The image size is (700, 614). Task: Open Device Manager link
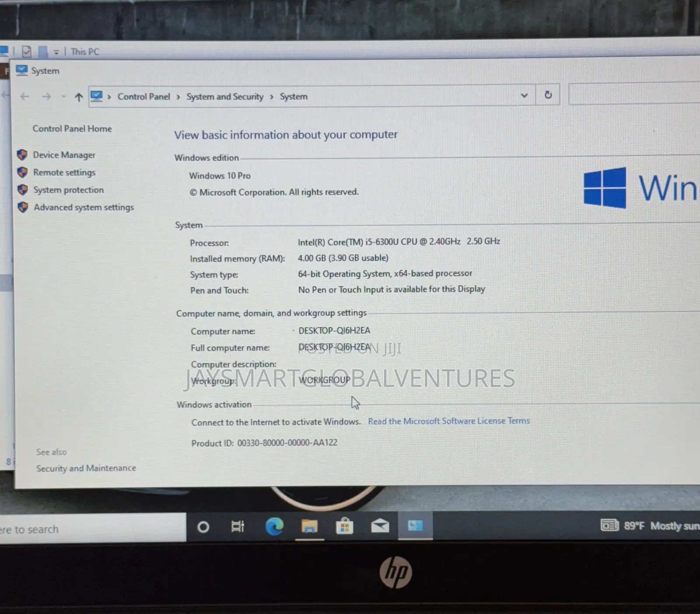point(64,155)
